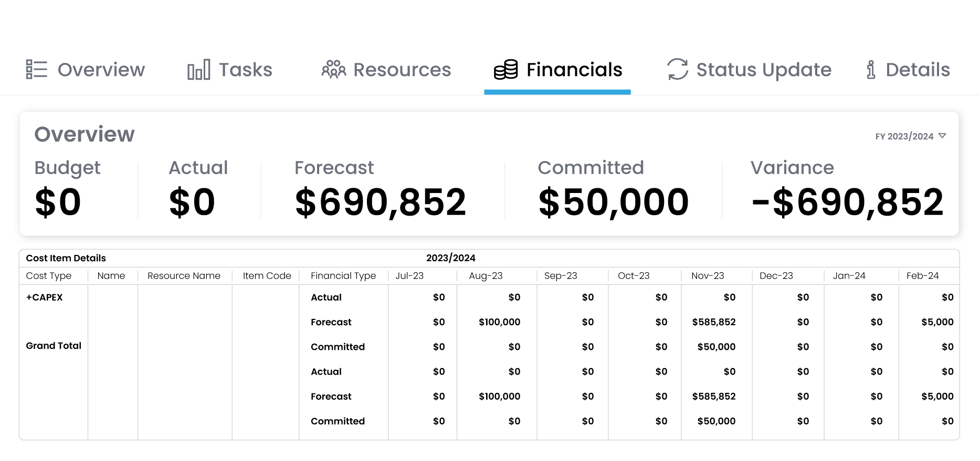The image size is (980, 461).
Task: Click the Aug-23 column header
Action: click(486, 276)
